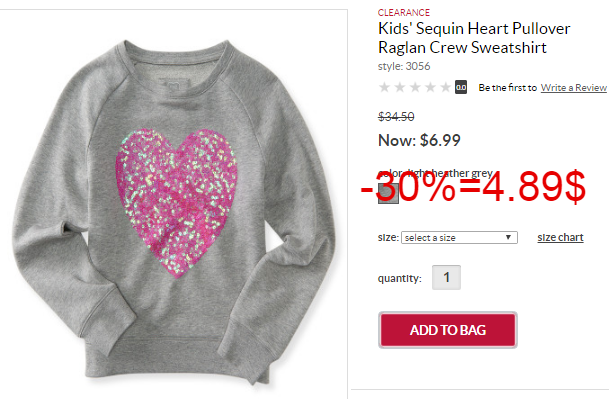Click the crossed-out $34.50 price
Screen dimensions: 609x399
click(396, 117)
